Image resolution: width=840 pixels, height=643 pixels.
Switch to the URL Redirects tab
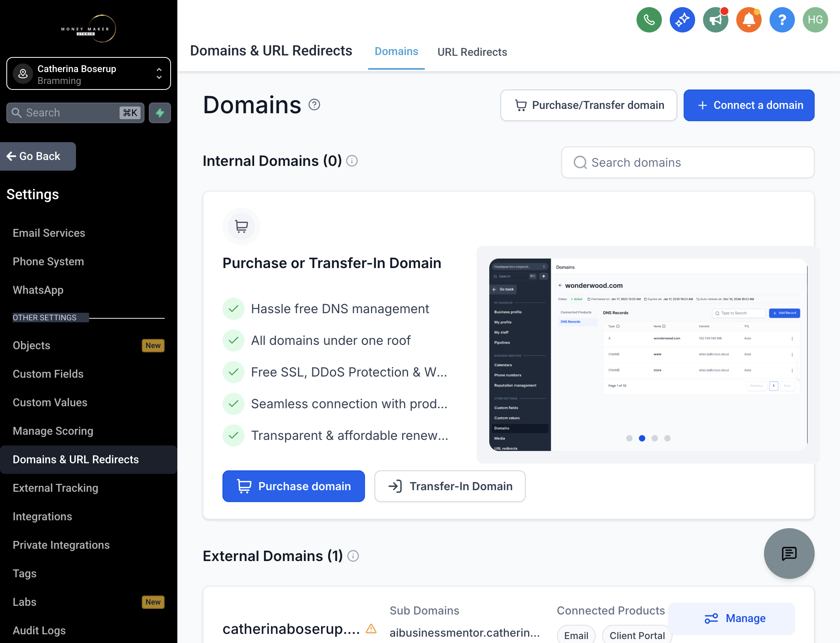(472, 52)
